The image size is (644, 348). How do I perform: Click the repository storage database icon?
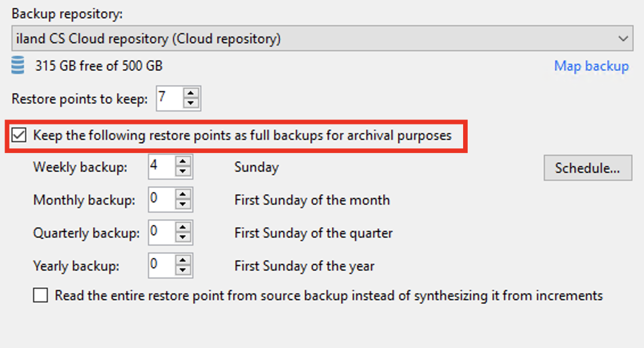tap(18, 66)
